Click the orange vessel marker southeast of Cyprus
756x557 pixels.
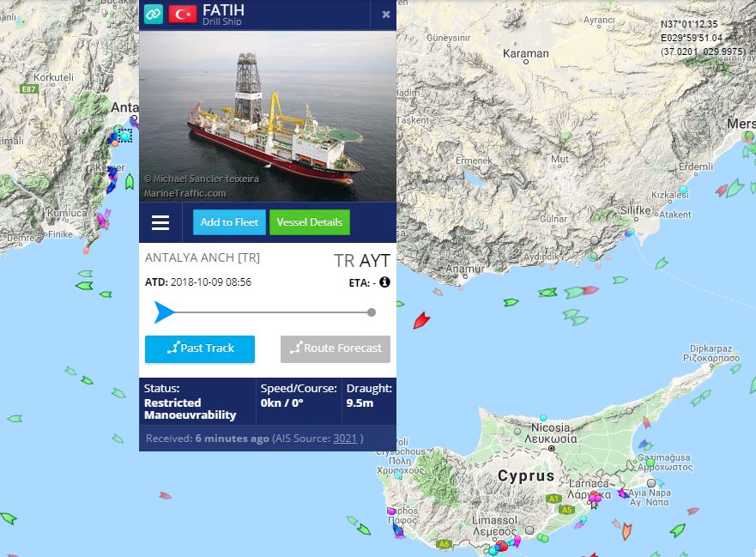(626, 531)
